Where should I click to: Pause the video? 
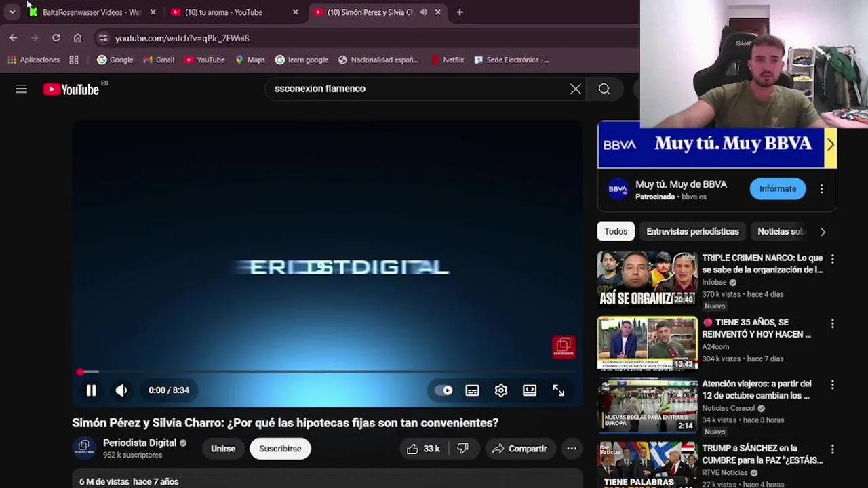(91, 390)
